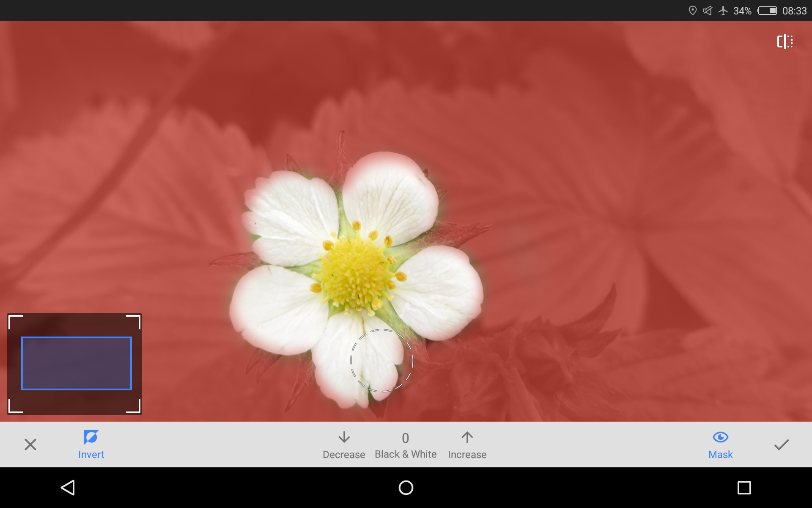Open recent apps with square button

(744, 488)
